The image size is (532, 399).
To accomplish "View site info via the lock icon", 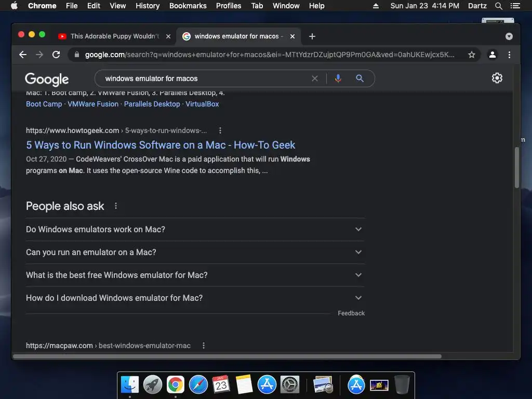I will [x=77, y=55].
